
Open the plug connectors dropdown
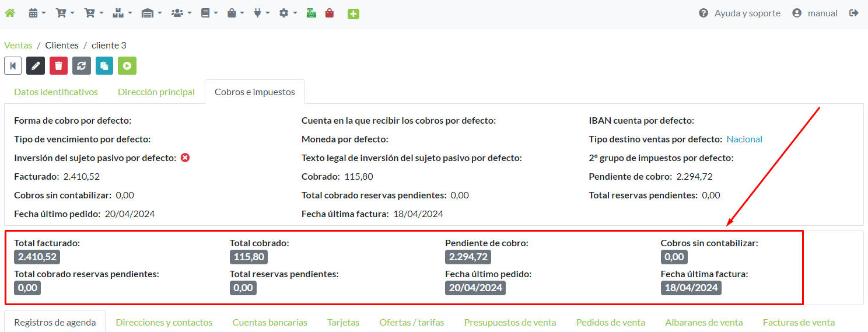click(260, 13)
